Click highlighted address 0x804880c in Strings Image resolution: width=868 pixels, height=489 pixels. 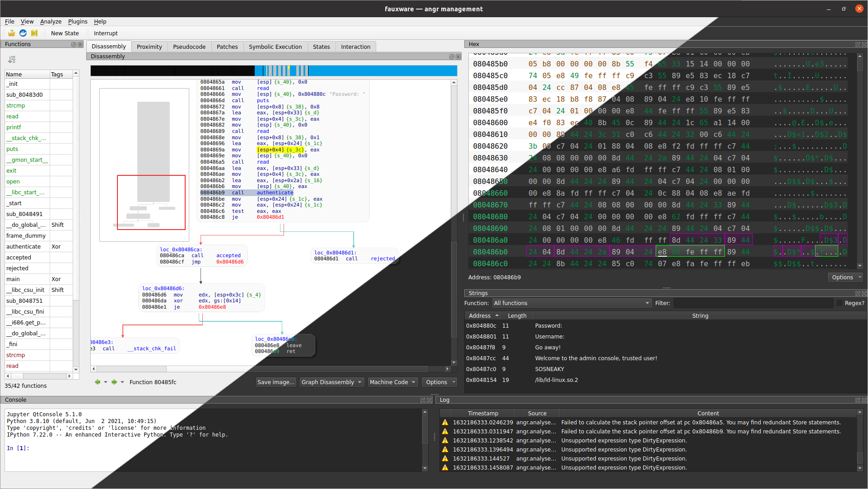click(x=481, y=325)
